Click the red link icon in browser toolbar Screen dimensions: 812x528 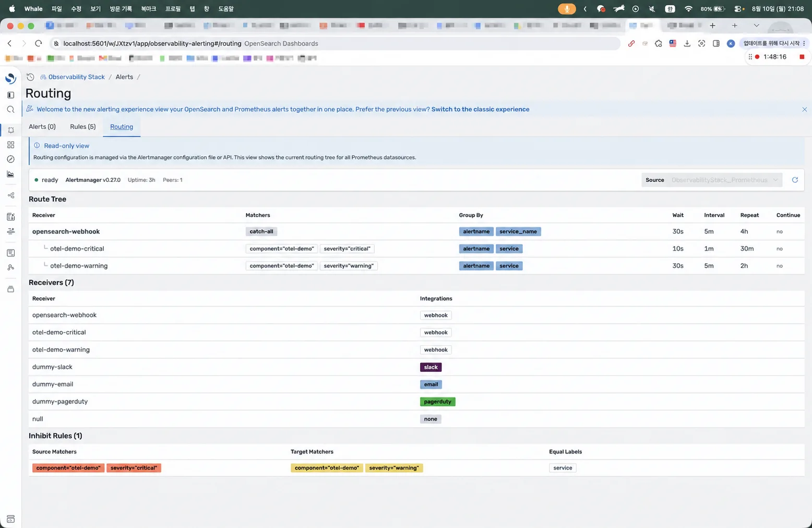click(x=631, y=43)
